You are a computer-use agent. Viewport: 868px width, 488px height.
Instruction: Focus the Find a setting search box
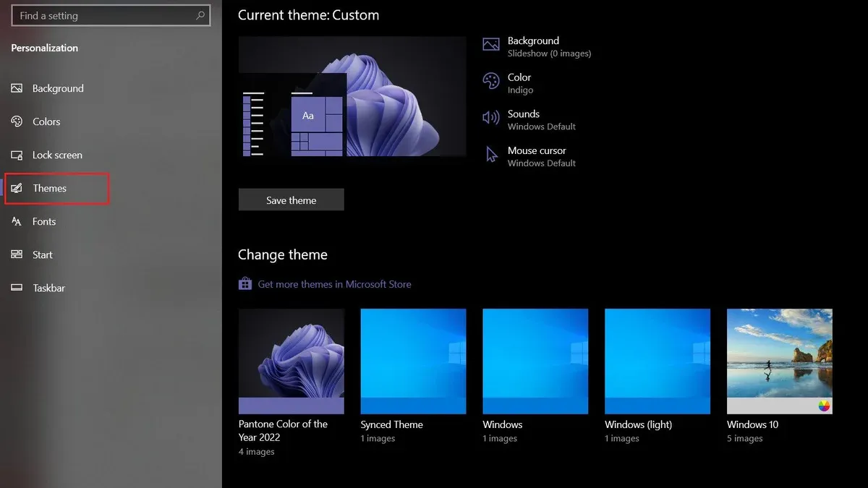111,15
